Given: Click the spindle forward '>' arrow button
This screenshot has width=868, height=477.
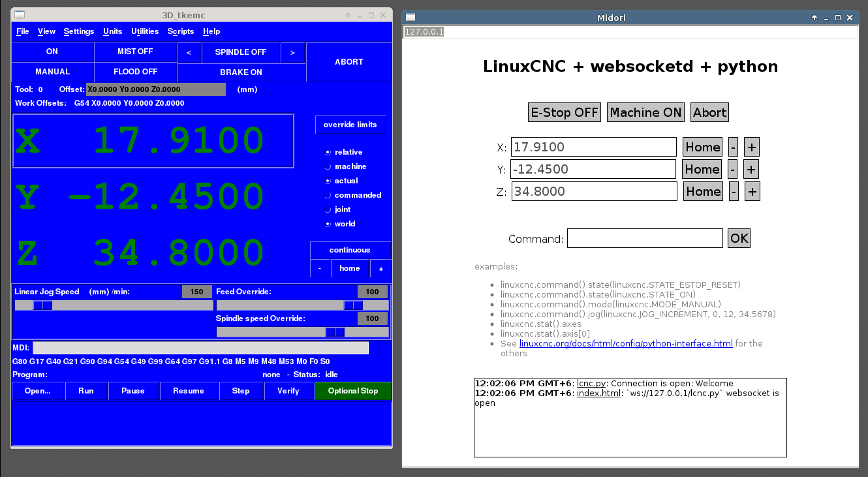Looking at the screenshot, I should coord(293,52).
